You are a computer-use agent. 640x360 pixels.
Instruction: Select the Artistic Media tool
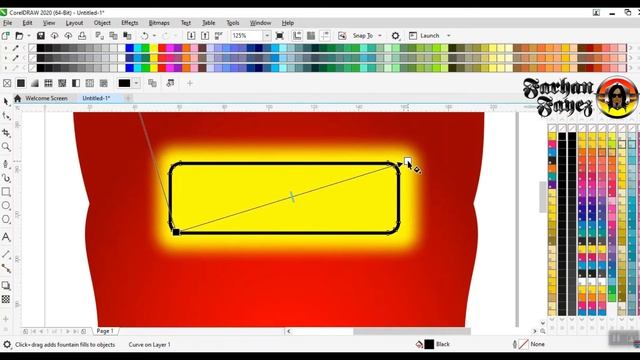(6, 178)
